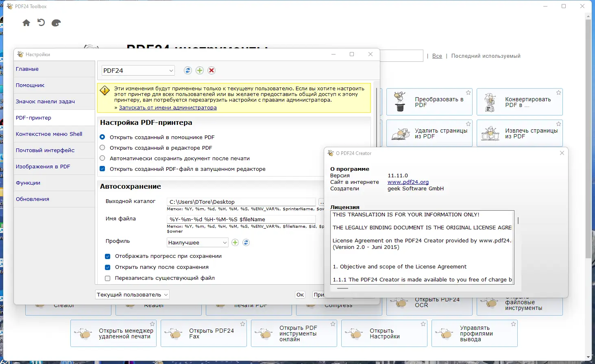Select the 'PDF-принтер' settings tab
Screen dimensions: 595x364
[x=54, y=118]
